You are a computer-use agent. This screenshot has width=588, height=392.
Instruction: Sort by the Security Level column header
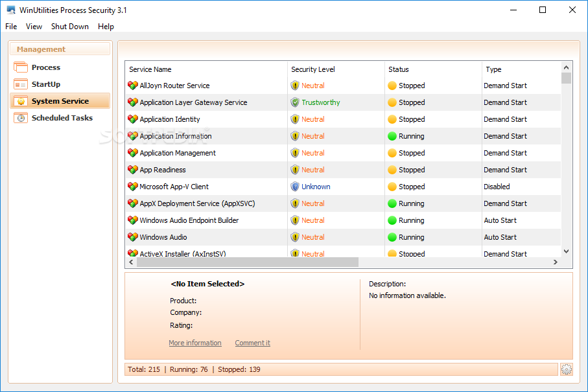pyautogui.click(x=336, y=69)
